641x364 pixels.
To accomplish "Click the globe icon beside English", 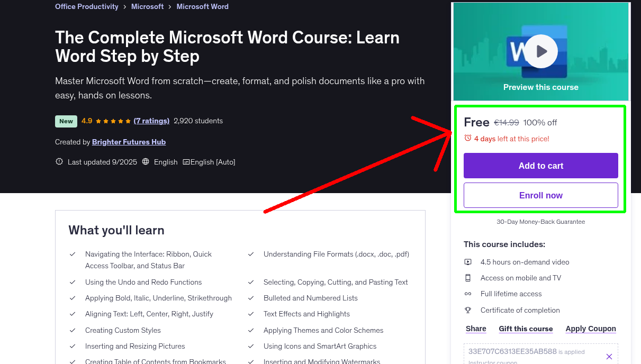I will pyautogui.click(x=146, y=161).
